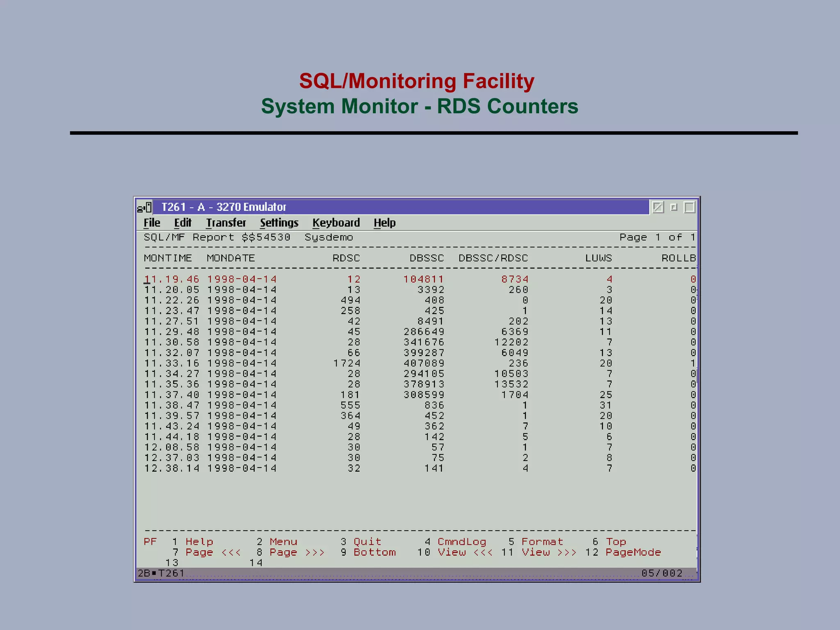Click the cursor position 05/002 in status bar
The image size is (840, 630).
(x=662, y=573)
